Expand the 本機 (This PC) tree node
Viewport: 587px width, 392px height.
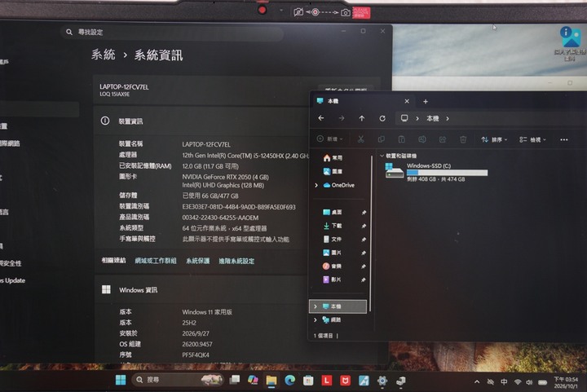click(x=316, y=306)
